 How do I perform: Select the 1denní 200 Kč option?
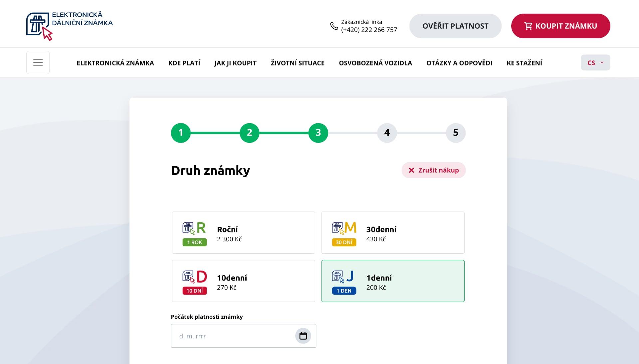[x=393, y=281]
